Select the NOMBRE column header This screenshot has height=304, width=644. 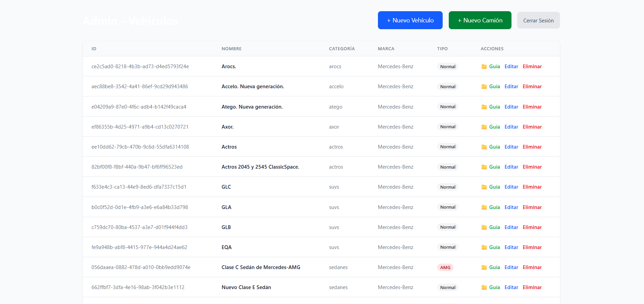pos(232,49)
